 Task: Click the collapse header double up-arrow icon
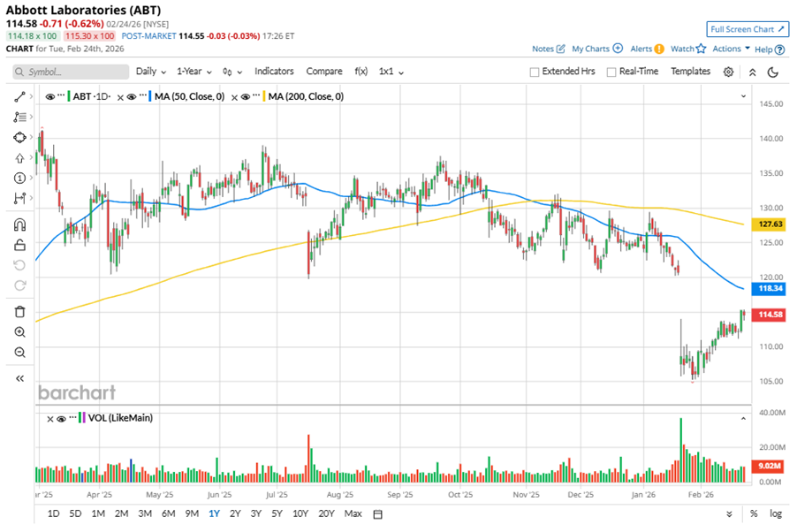tap(752, 72)
